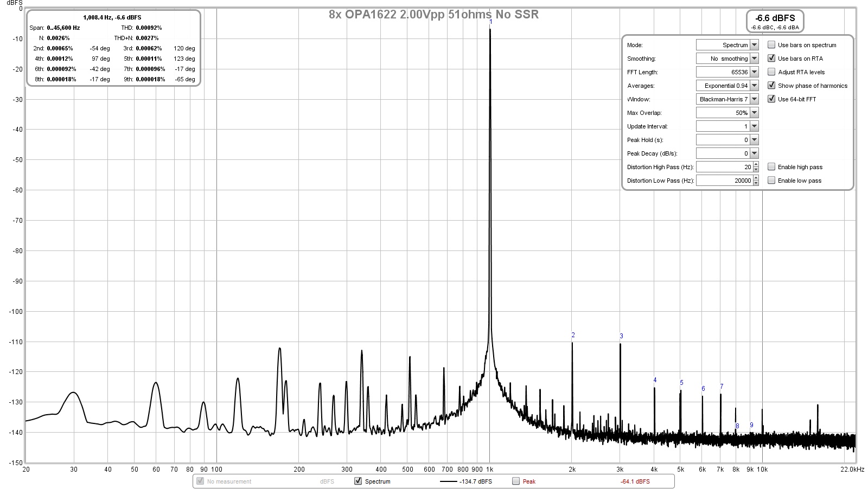This screenshot has height=489, width=868.
Task: Open the Peak Decay dropdown
Action: 754,153
